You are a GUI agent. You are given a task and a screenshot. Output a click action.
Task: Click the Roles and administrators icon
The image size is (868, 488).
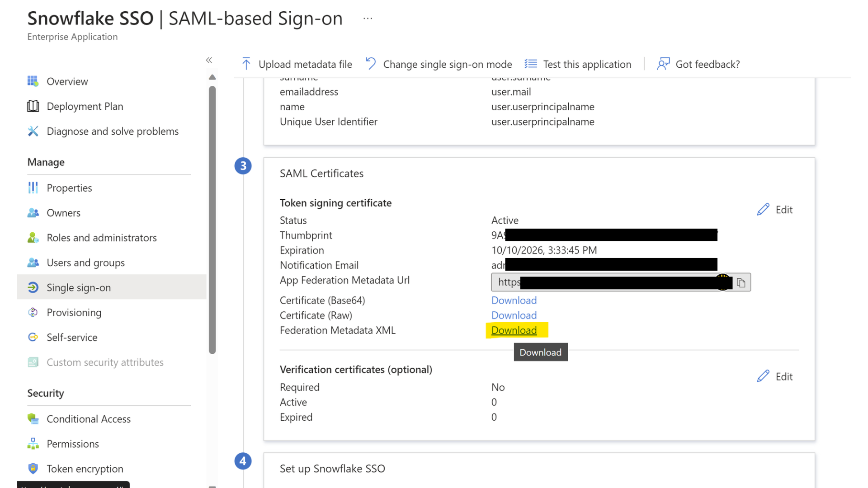click(33, 237)
